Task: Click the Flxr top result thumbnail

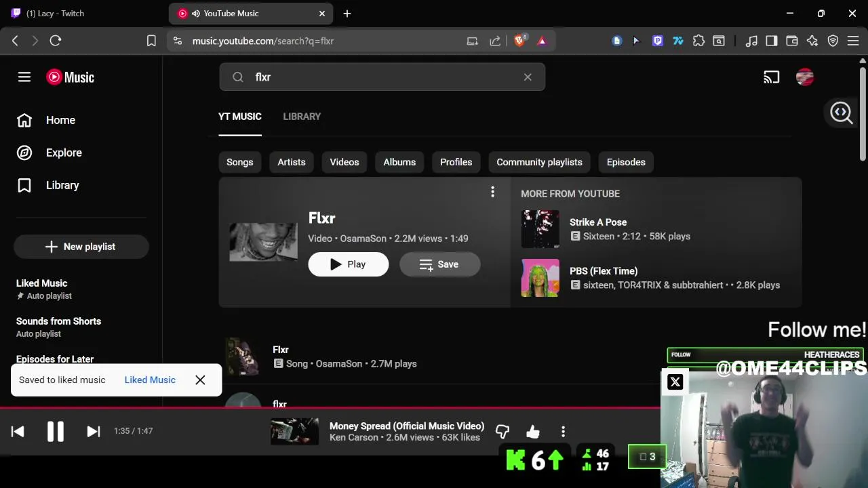Action: pyautogui.click(x=263, y=242)
